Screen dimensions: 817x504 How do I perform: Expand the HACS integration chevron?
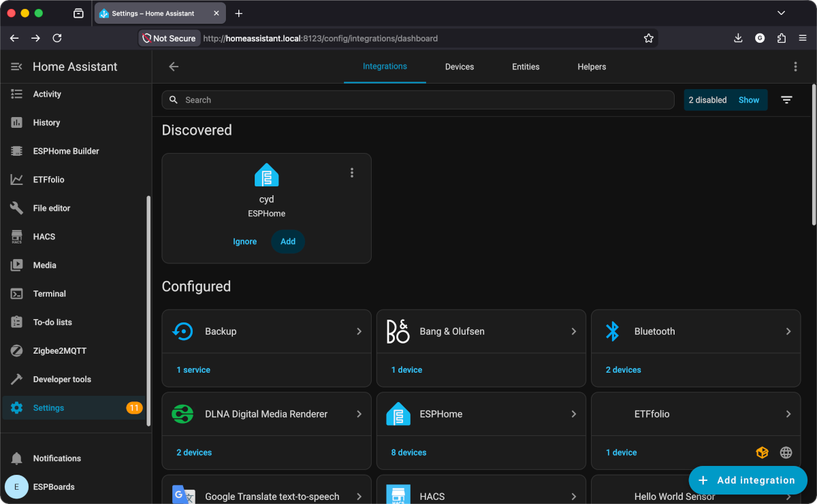[x=574, y=497]
